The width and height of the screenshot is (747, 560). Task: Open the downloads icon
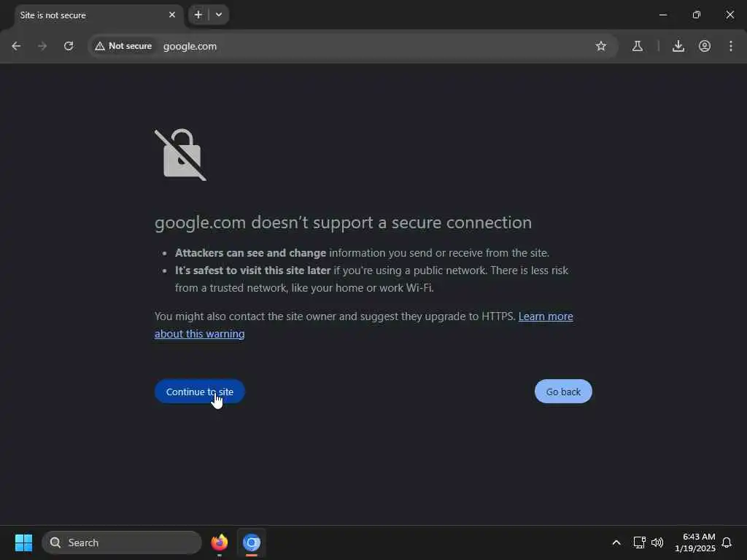coord(678,46)
